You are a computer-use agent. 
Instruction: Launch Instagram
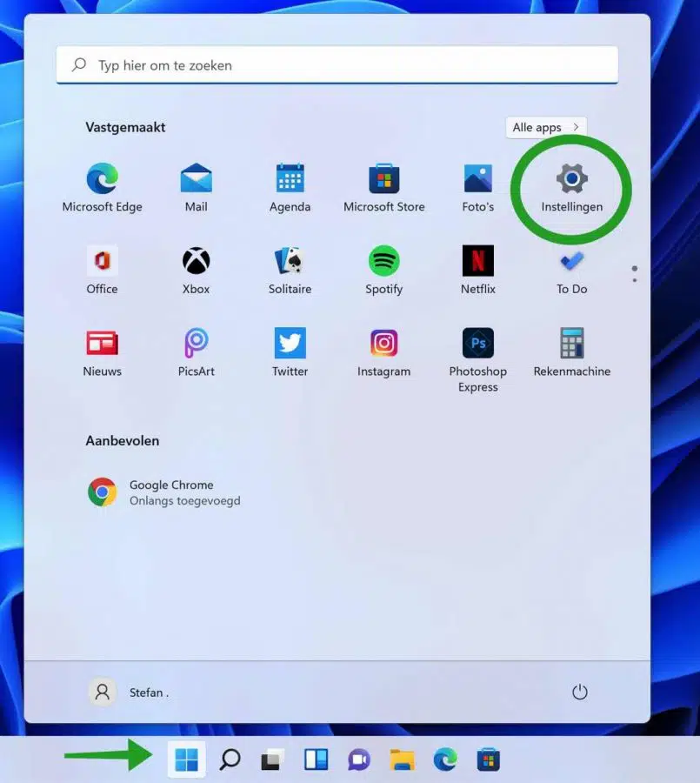(x=384, y=352)
